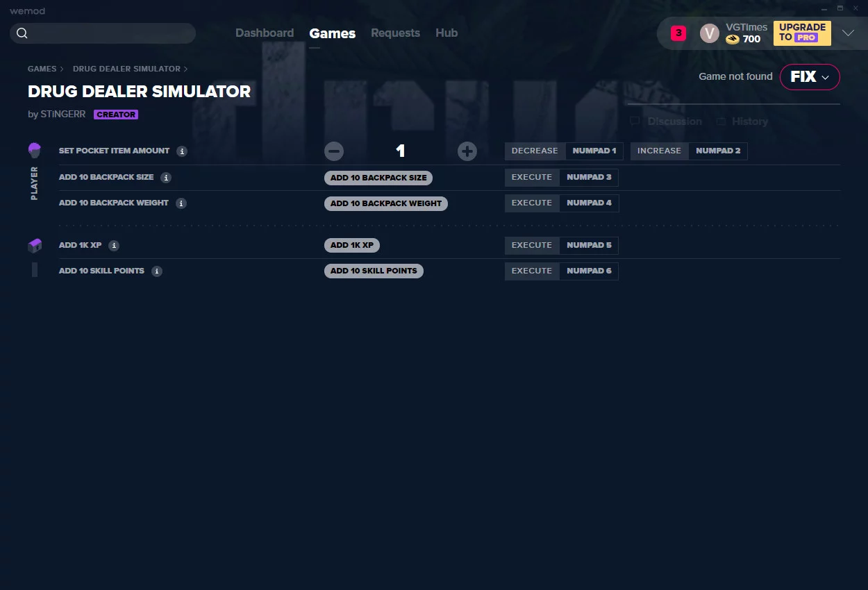This screenshot has width=868, height=590.
Task: Open the Requests tab
Action: 395,33
